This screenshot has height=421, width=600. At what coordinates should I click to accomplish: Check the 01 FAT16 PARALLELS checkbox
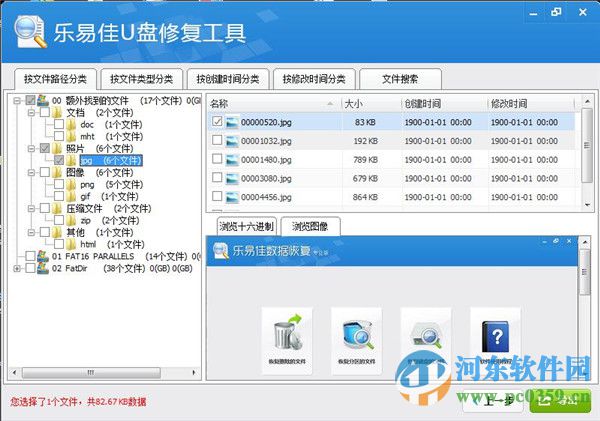click(30, 256)
